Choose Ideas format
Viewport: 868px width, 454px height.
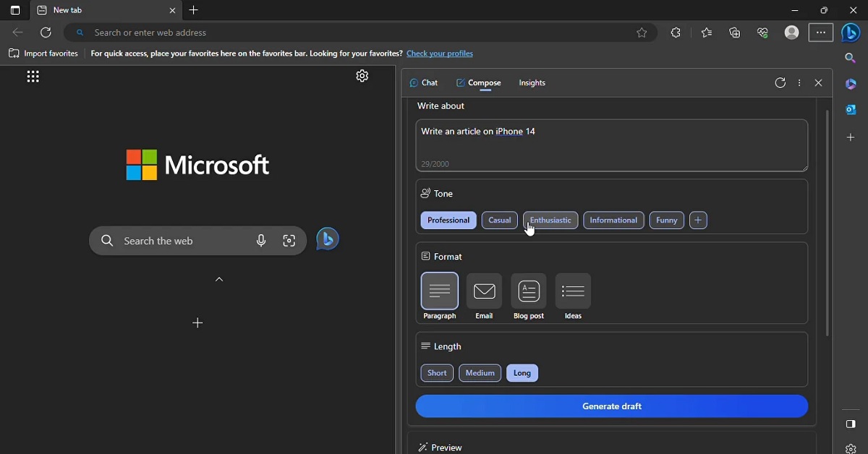[x=573, y=296]
